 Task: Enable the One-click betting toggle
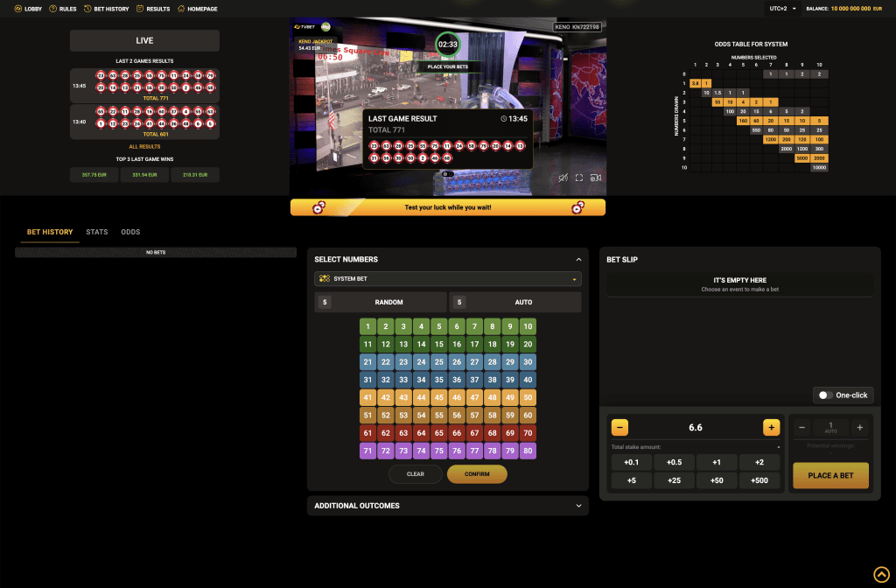click(x=823, y=395)
